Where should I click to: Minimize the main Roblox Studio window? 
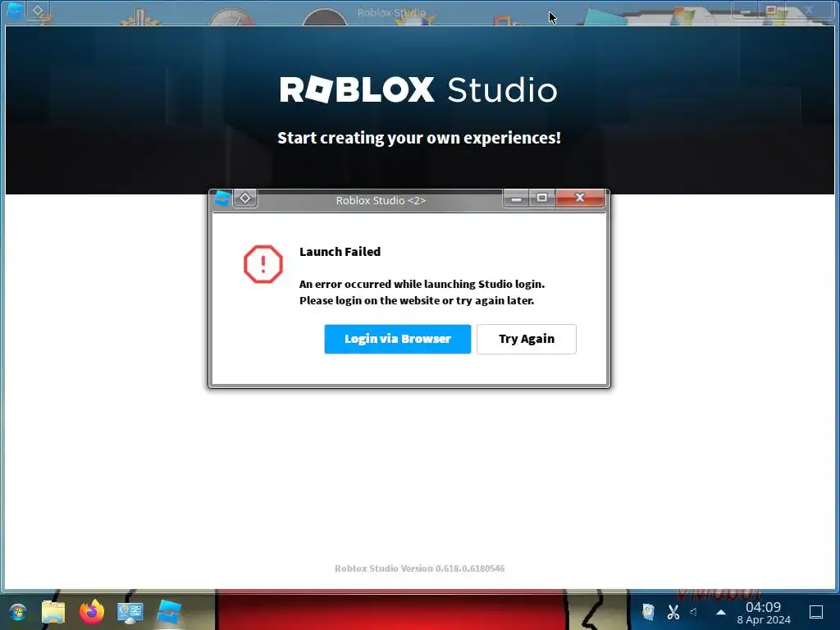pyautogui.click(x=745, y=10)
